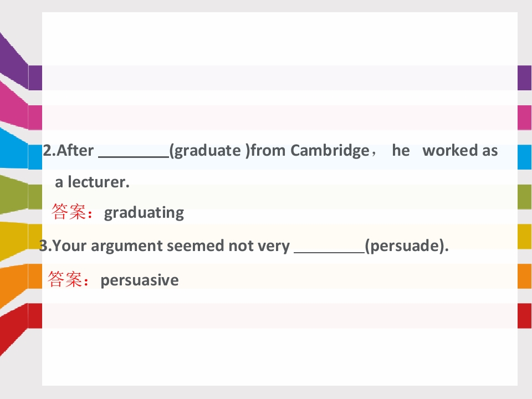Click the pink square on the right edge

coord(525,117)
